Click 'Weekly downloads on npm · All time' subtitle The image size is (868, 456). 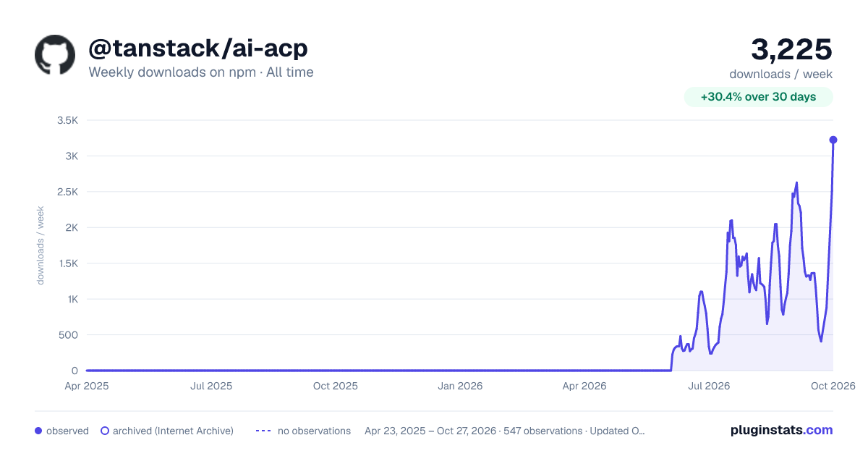(x=201, y=72)
